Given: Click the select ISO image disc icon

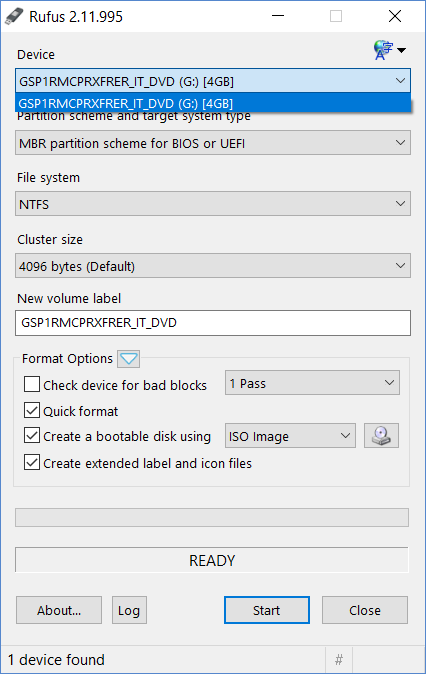Looking at the screenshot, I should pos(381,435).
